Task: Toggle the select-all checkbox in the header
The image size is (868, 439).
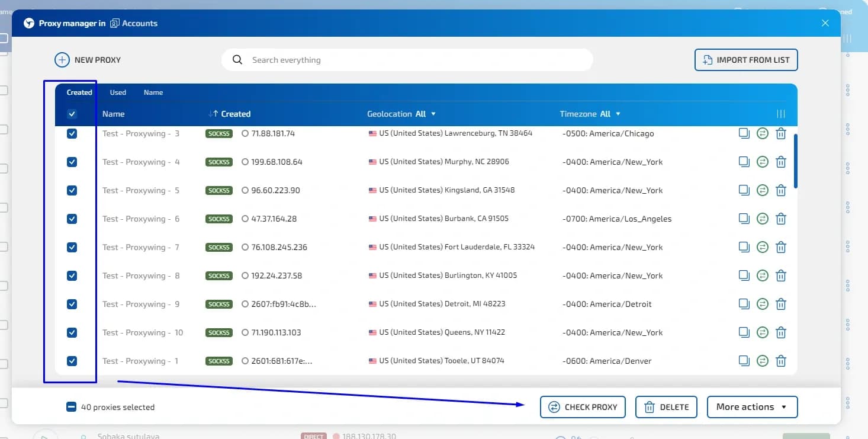Action: [72, 113]
